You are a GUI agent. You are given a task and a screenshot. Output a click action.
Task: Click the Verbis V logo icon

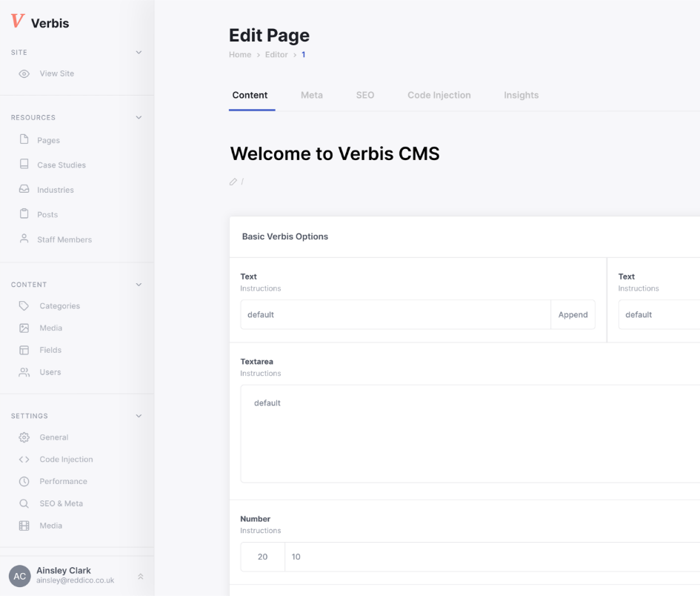pyautogui.click(x=18, y=21)
